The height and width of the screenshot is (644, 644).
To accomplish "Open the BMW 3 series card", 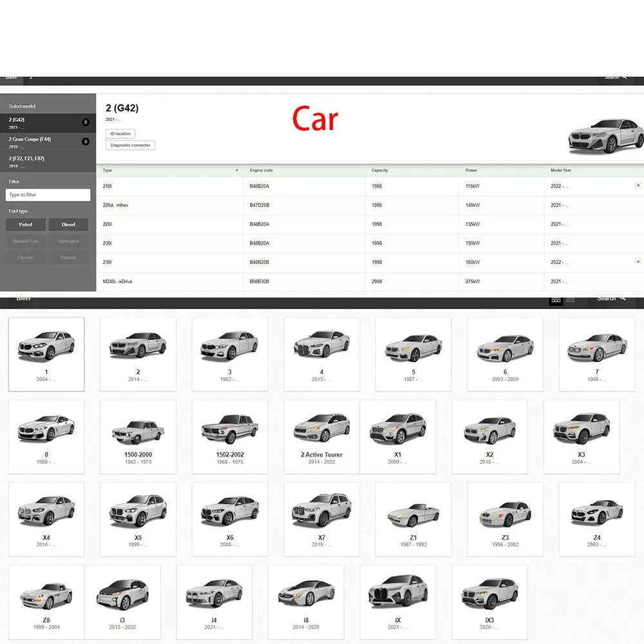I will coord(230,354).
